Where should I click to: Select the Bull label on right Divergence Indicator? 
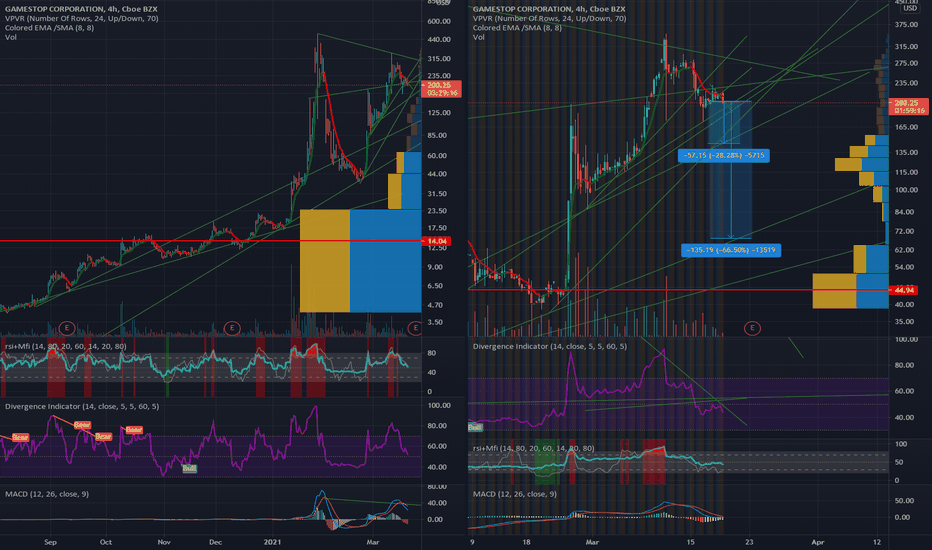(x=475, y=427)
